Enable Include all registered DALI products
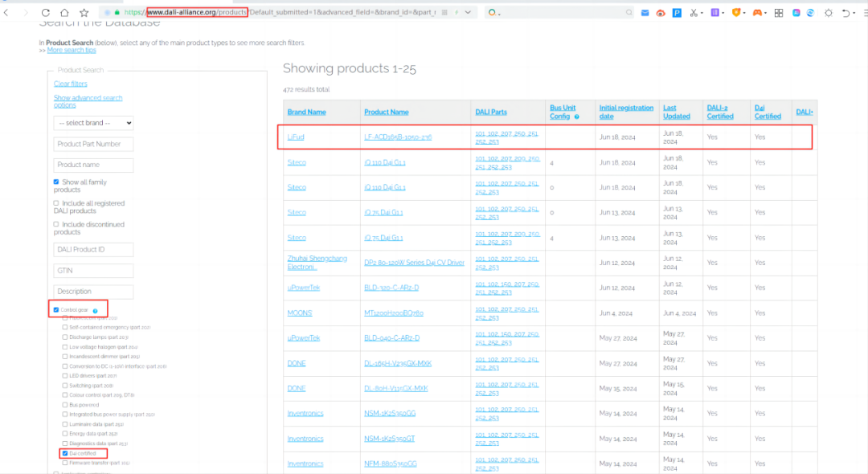 (56, 203)
